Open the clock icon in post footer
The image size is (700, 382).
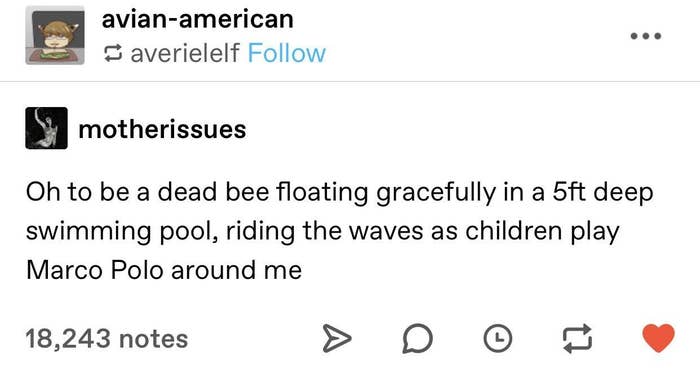click(x=498, y=339)
